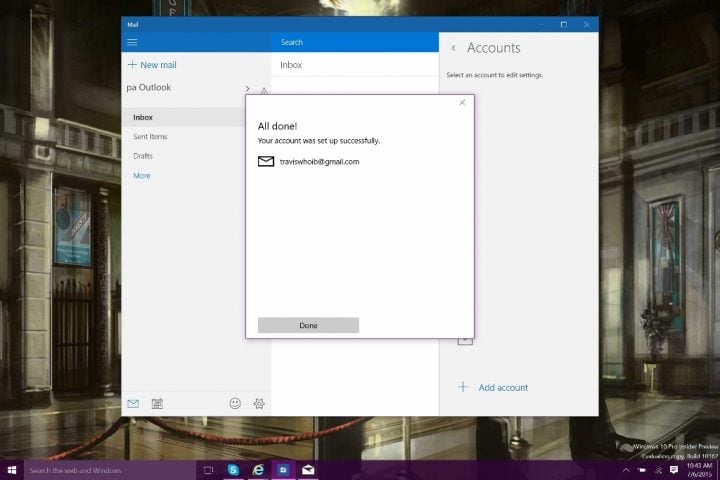Open the Windows Start menu

(12, 470)
